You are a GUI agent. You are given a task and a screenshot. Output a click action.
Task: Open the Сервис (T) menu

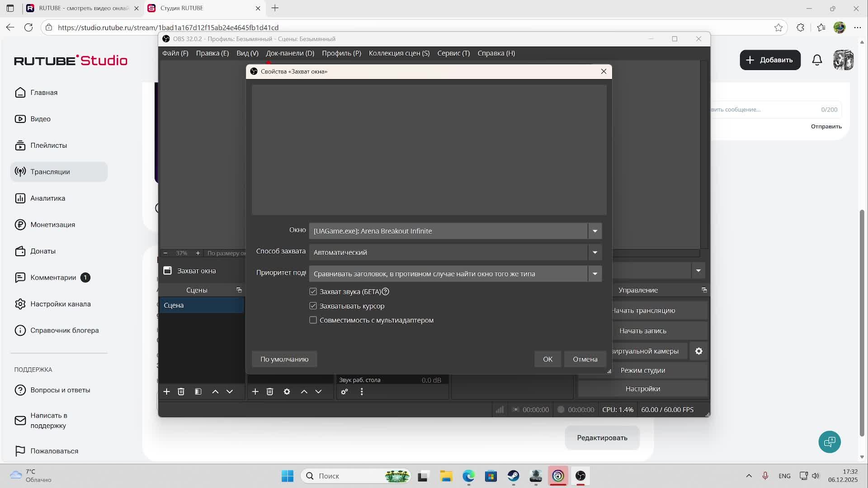453,53
